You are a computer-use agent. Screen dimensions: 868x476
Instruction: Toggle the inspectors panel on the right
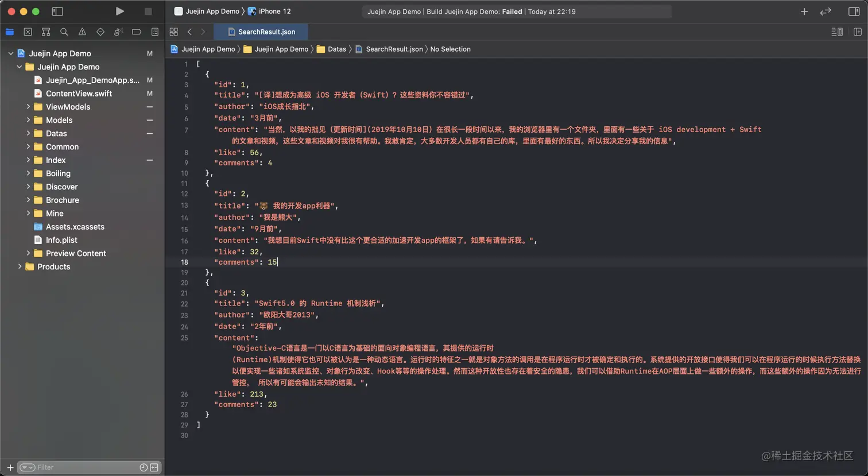pyautogui.click(x=854, y=11)
